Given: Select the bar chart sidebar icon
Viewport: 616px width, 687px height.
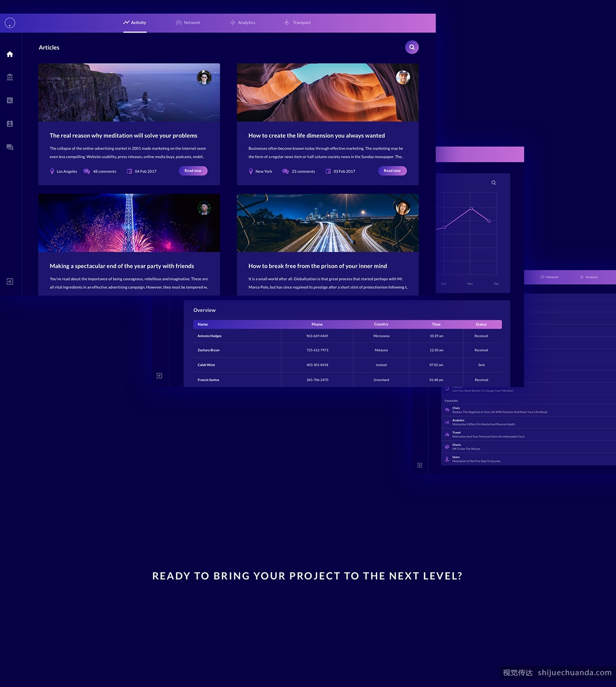Looking at the screenshot, I should coord(10,101).
